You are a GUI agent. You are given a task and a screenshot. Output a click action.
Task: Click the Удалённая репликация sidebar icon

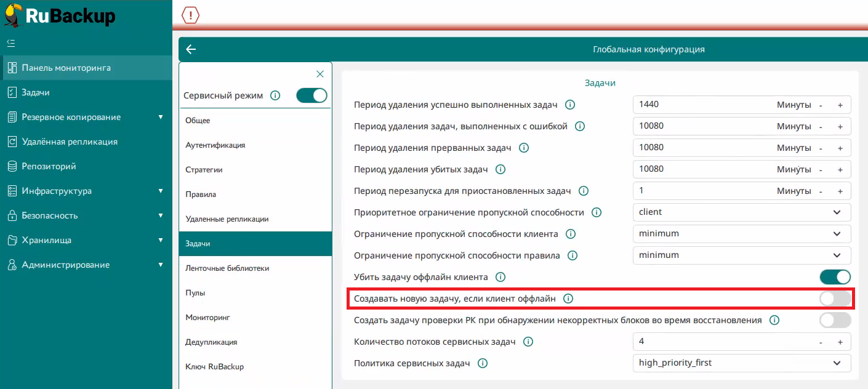point(12,142)
